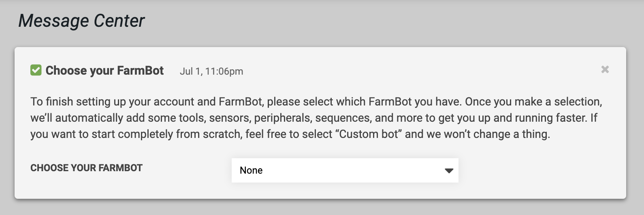Open the Choose Your FarmBot dropdown
Image resolution: width=644 pixels, height=215 pixels.
point(345,170)
